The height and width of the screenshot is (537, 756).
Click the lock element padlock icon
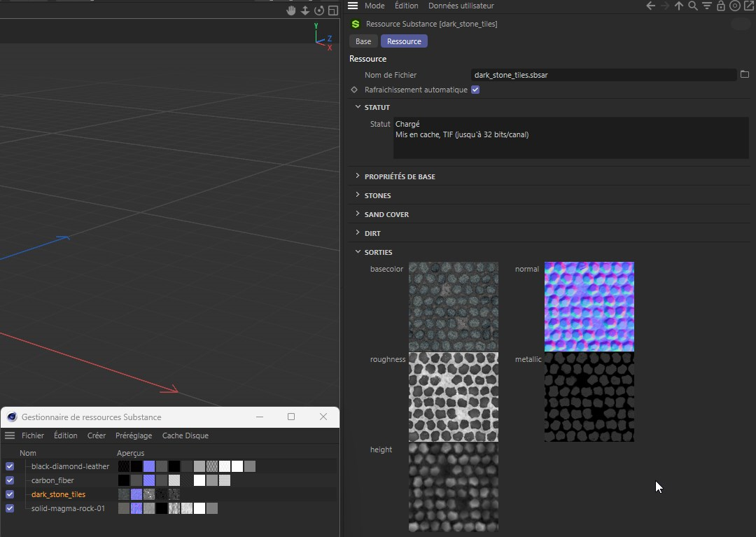coord(721,6)
